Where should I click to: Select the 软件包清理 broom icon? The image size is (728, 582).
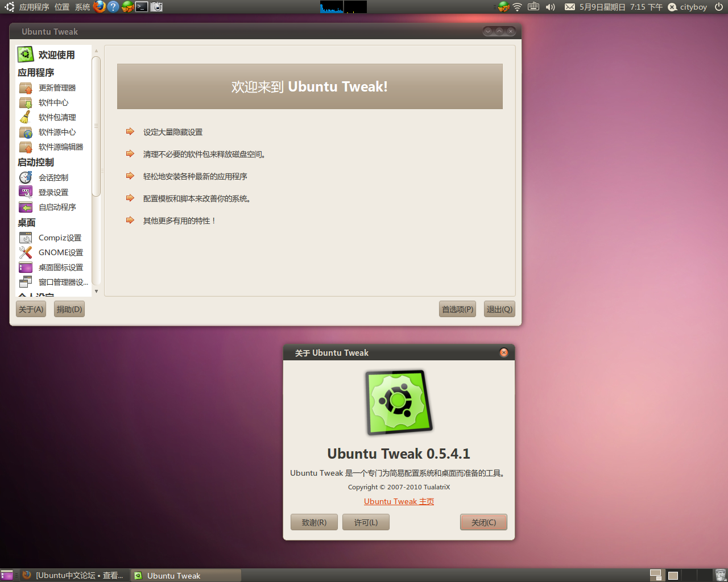[26, 117]
